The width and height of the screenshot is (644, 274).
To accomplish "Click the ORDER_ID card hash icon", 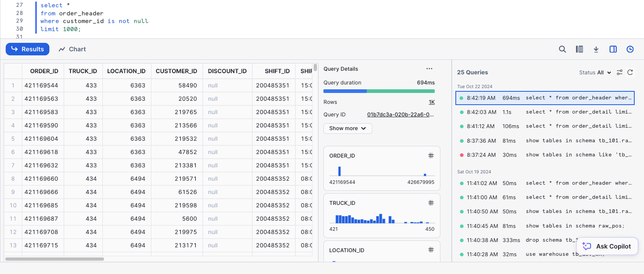I will point(431,156).
